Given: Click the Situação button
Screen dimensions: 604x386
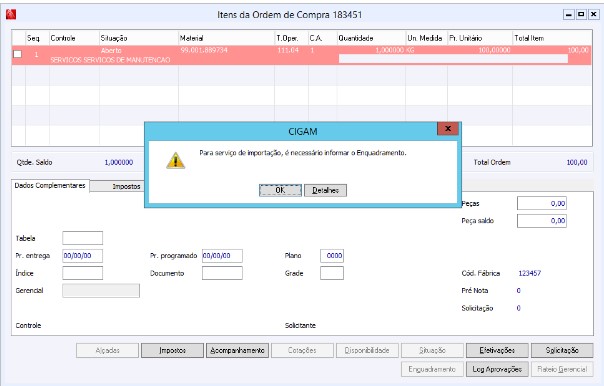Looking at the screenshot, I should (x=432, y=351).
